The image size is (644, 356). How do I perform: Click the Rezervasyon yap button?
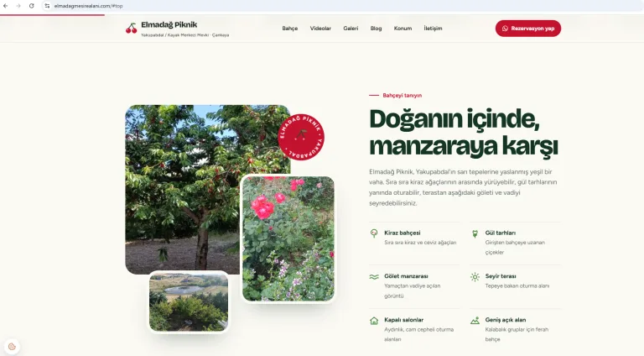point(527,29)
